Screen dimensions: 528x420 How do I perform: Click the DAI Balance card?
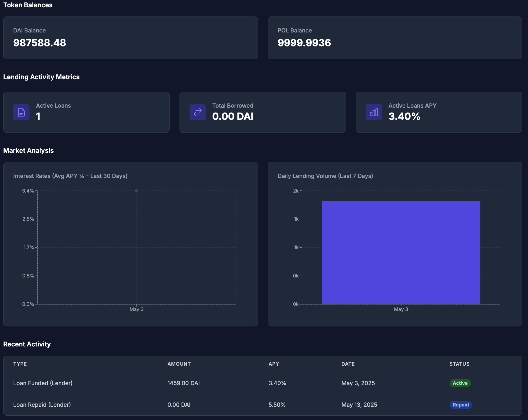131,38
